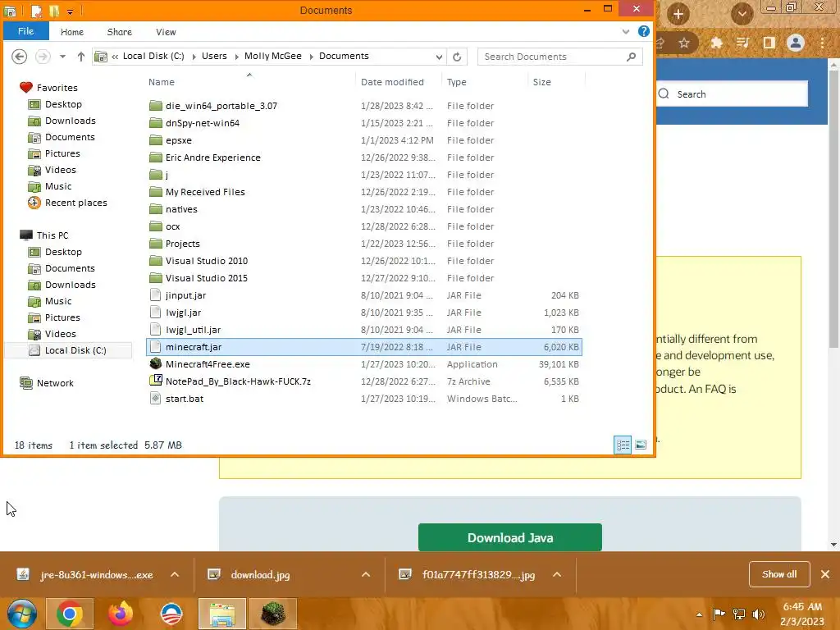Open the Minecraft block taskbar icon

point(273,614)
